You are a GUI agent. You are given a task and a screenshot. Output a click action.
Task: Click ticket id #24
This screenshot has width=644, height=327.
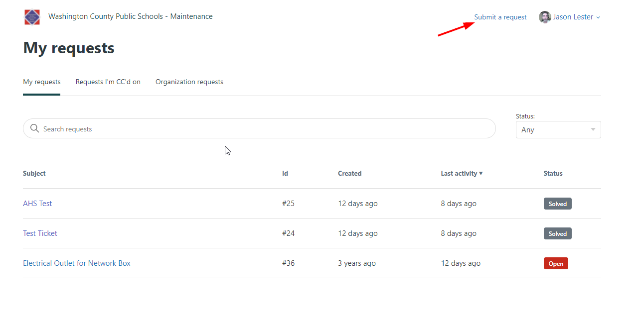pyautogui.click(x=289, y=233)
